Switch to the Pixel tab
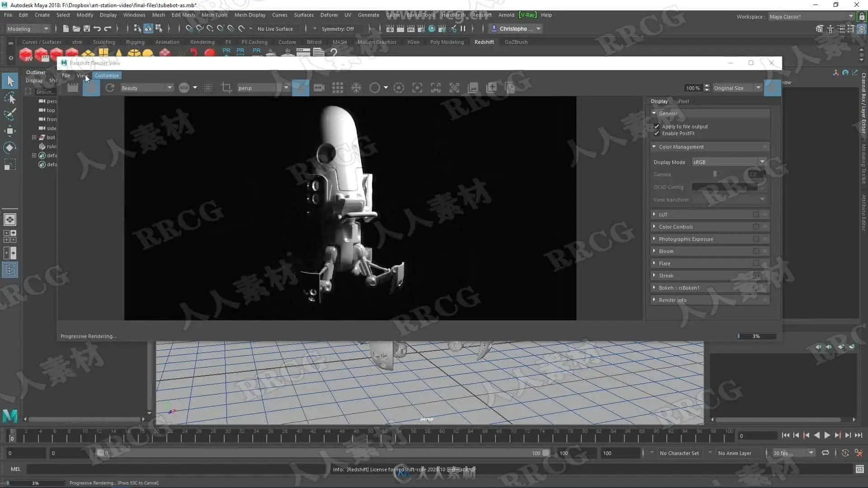Screen dimensions: 868x488 [x=684, y=101]
